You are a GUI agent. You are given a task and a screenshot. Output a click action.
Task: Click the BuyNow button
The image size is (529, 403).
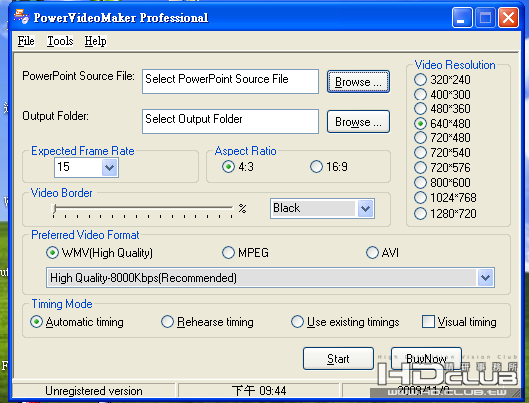coord(426,358)
